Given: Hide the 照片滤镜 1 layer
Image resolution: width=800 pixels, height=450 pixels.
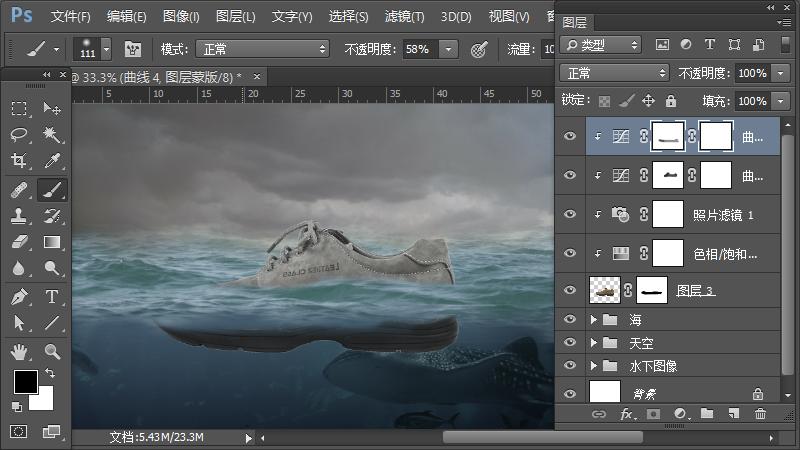Looking at the screenshot, I should (x=570, y=214).
